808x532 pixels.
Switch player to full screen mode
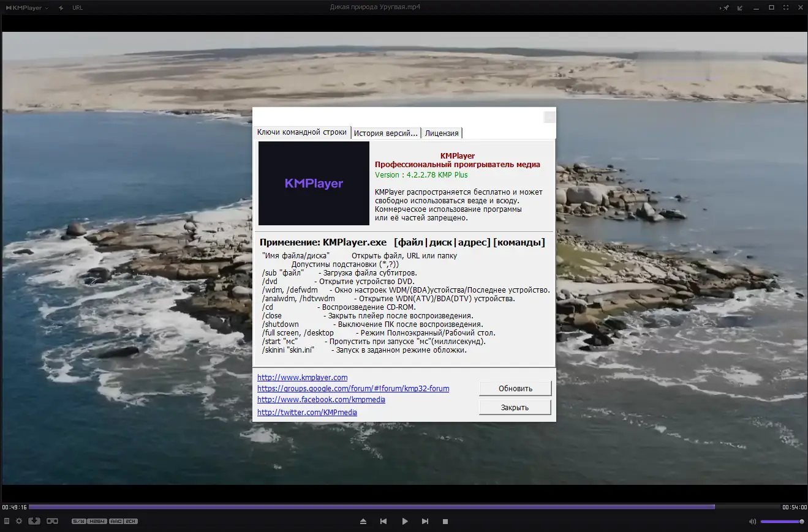tap(786, 8)
